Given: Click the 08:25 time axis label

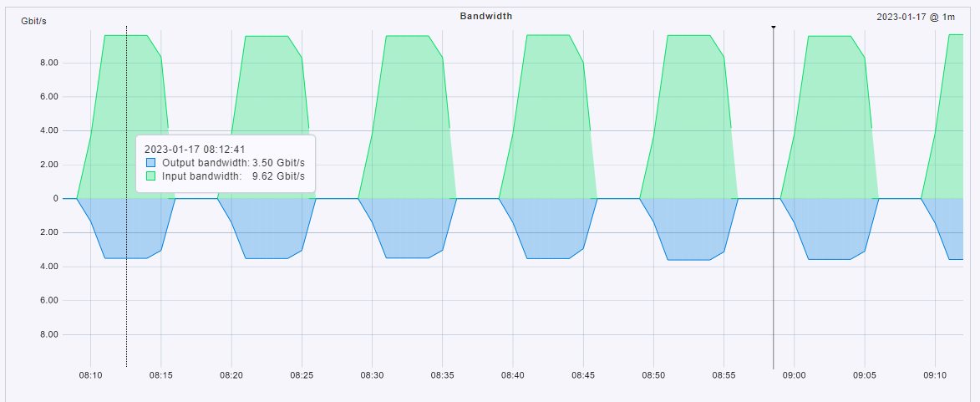Looking at the screenshot, I should pyautogui.click(x=302, y=375).
